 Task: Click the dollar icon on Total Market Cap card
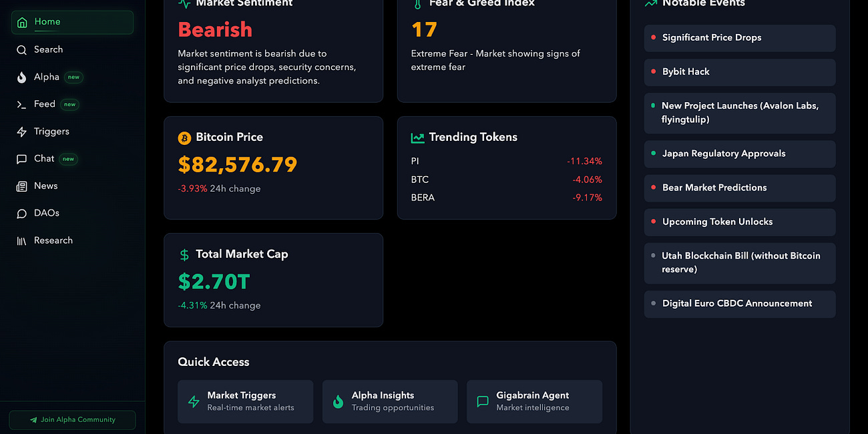[184, 254]
